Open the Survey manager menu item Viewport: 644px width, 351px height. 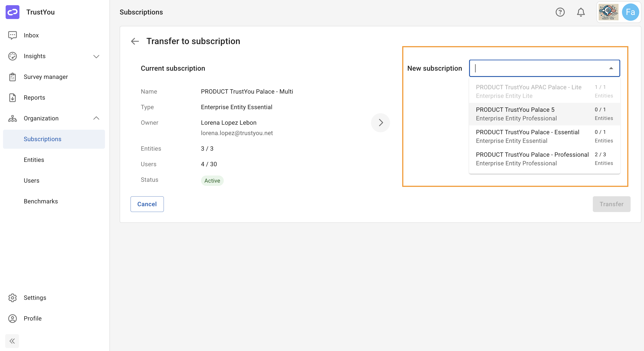(x=54, y=77)
